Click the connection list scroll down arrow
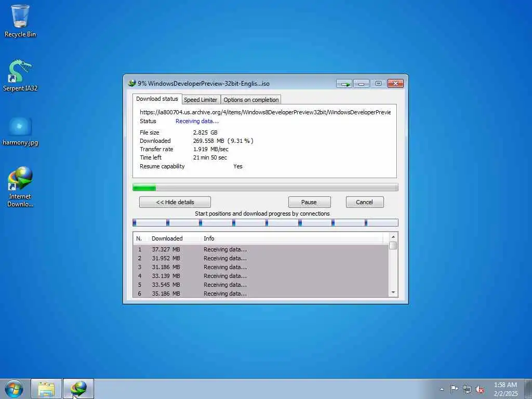This screenshot has height=399, width=532. [393, 292]
